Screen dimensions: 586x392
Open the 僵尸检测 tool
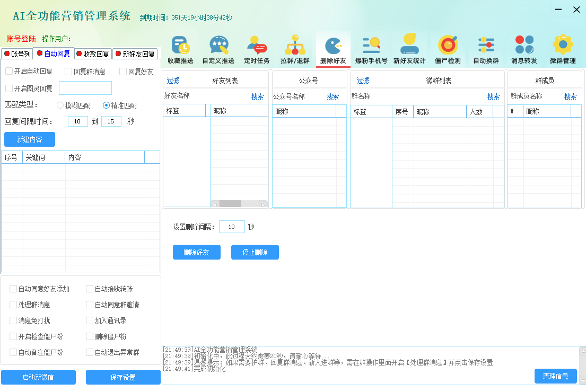point(448,50)
